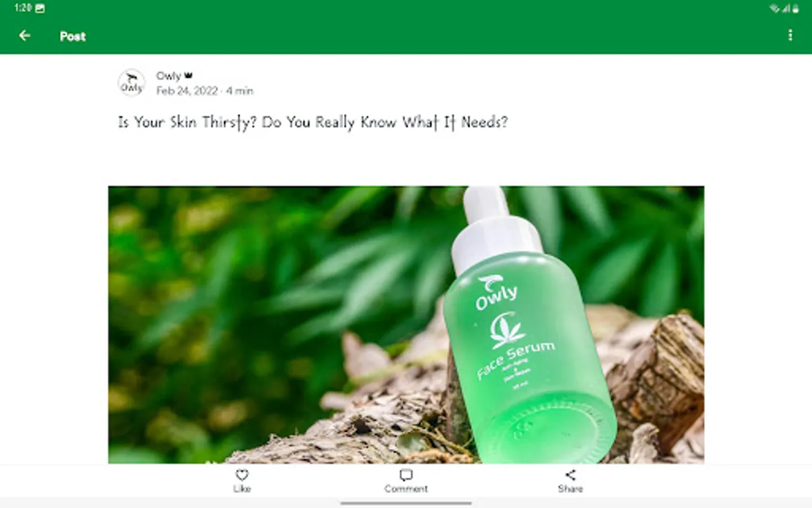
Task: Tap the "Post" title in the header
Action: pos(73,36)
